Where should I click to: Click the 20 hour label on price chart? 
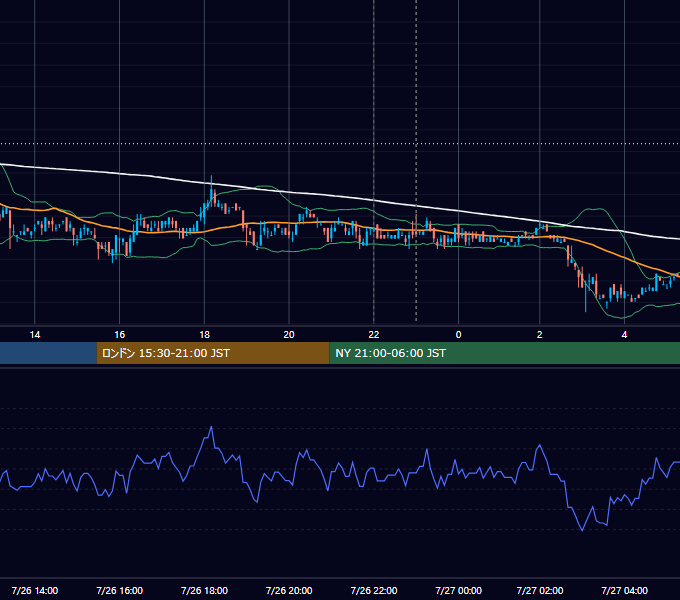coord(289,335)
